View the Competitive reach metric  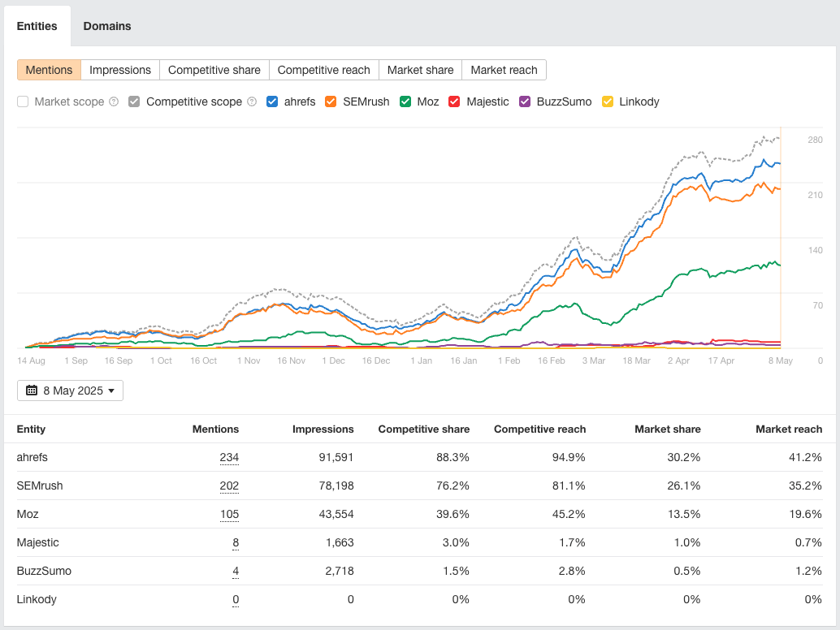323,70
